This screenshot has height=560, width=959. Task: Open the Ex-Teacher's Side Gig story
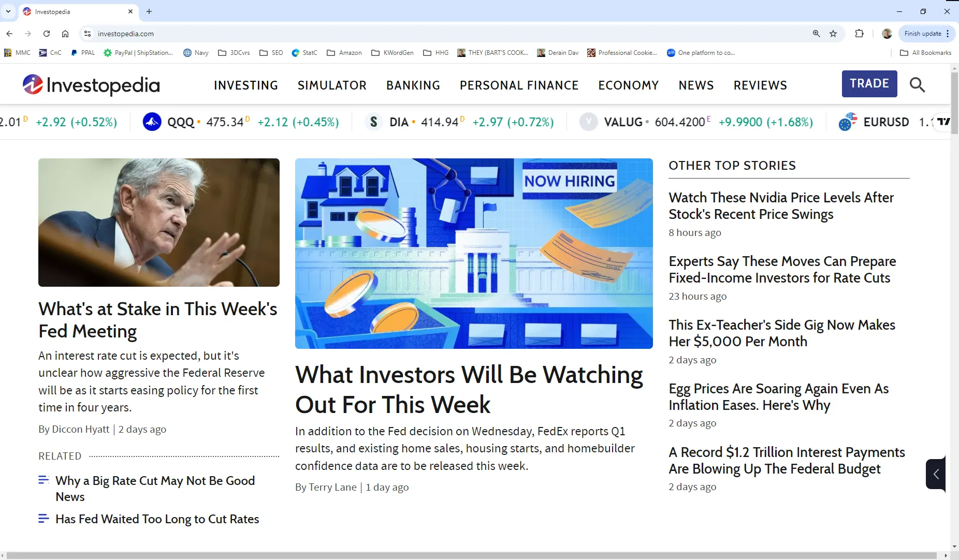782,333
